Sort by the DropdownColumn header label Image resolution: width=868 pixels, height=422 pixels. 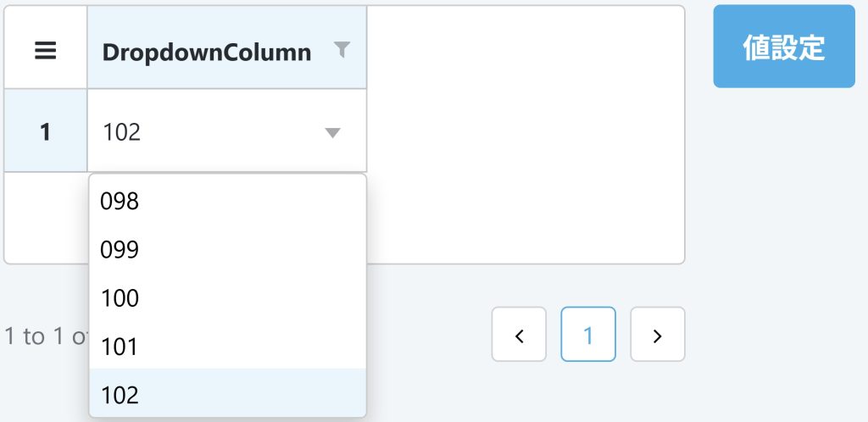pyautogui.click(x=207, y=53)
